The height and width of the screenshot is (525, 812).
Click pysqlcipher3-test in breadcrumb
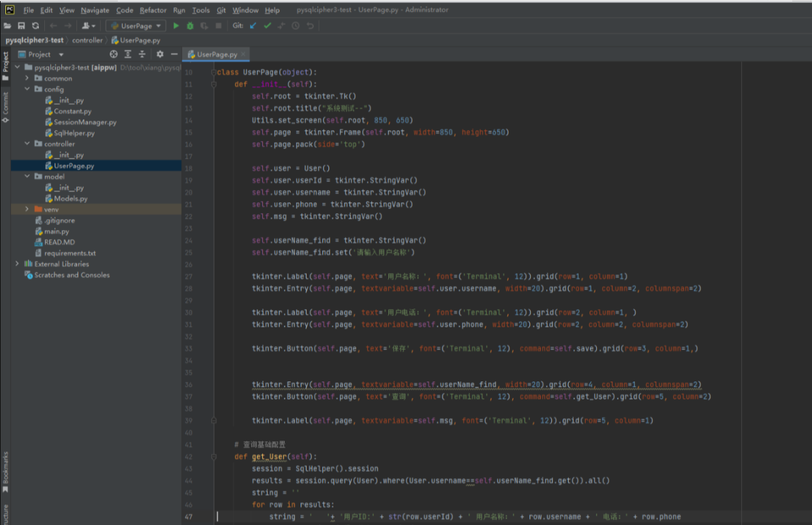click(x=34, y=40)
